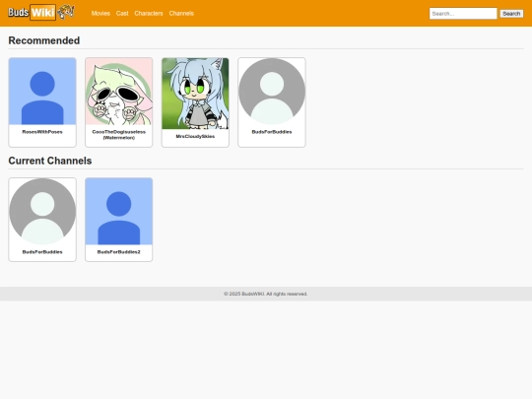Open BudsForBuddies2 avatar thumbnail
Screen dimensions: 532x399
coord(119,212)
